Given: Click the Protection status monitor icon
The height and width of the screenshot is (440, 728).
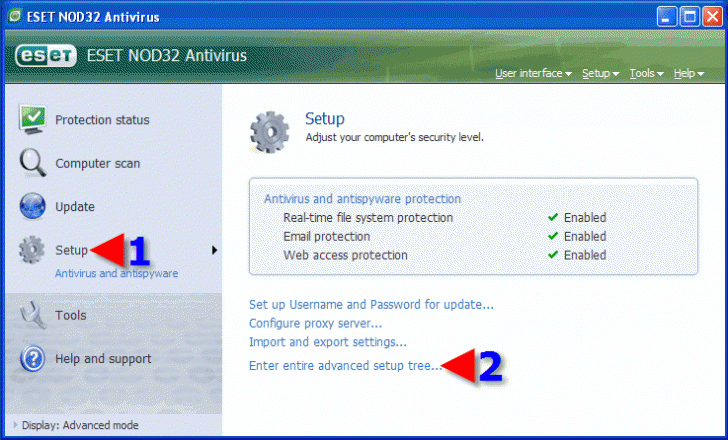Looking at the screenshot, I should point(33,119).
